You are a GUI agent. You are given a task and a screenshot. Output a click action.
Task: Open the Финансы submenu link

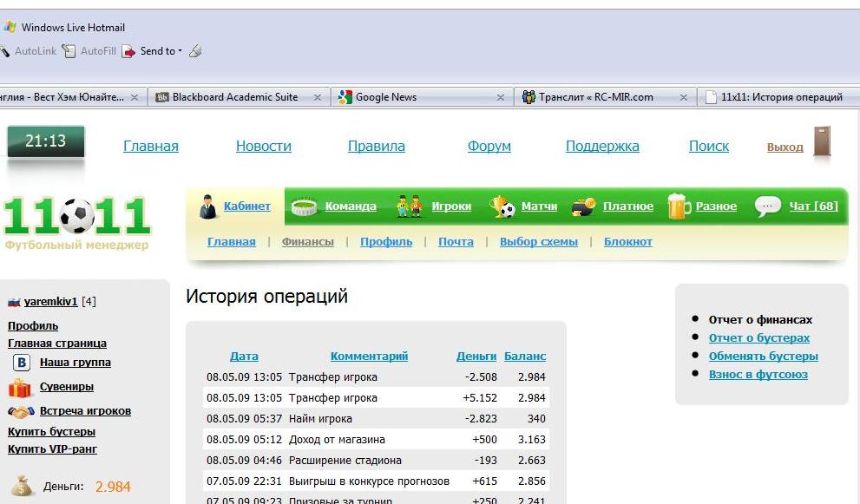pyautogui.click(x=307, y=242)
